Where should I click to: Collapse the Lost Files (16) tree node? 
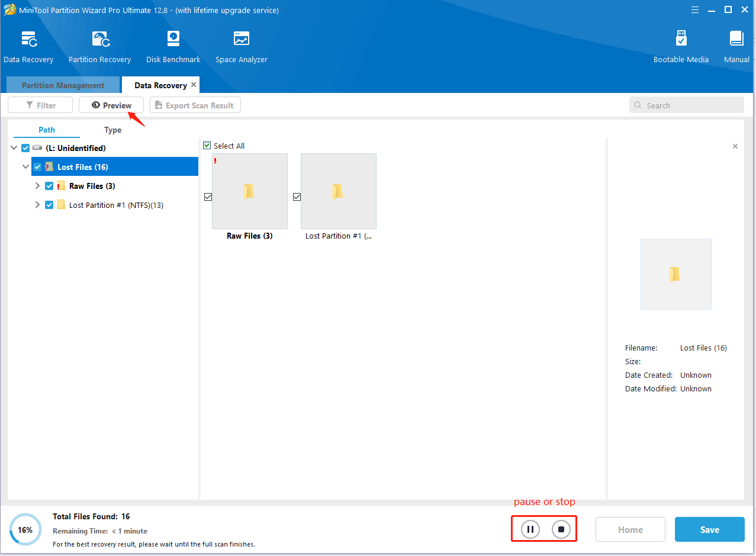(x=25, y=166)
